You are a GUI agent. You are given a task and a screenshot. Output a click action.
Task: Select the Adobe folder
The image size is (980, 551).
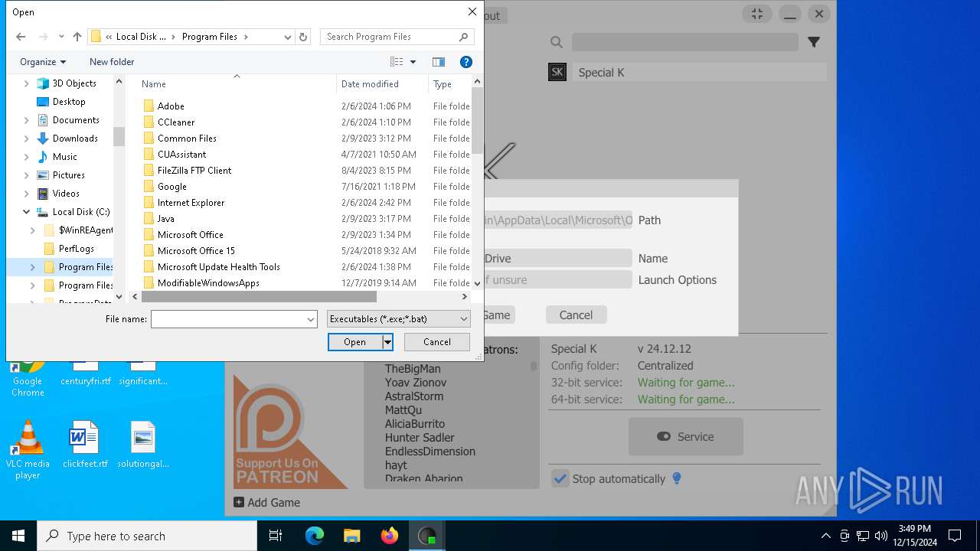[x=171, y=106]
